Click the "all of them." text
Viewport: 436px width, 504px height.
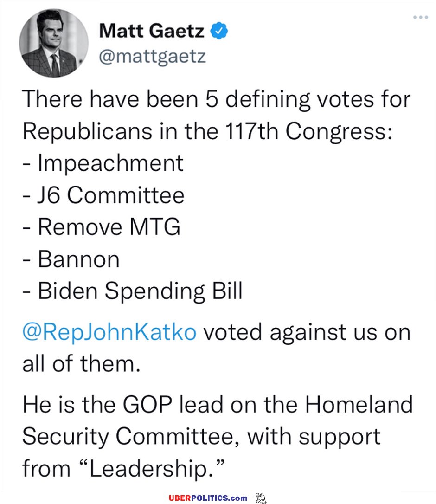(81, 363)
